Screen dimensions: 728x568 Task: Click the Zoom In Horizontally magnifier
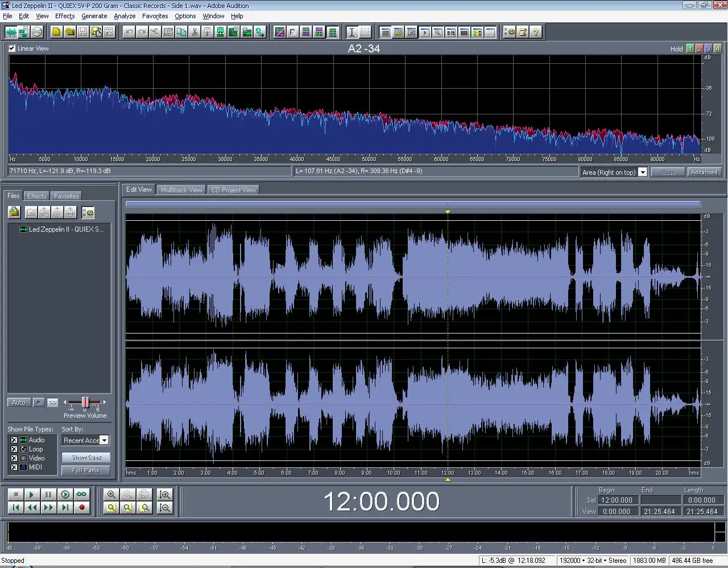tap(111, 495)
